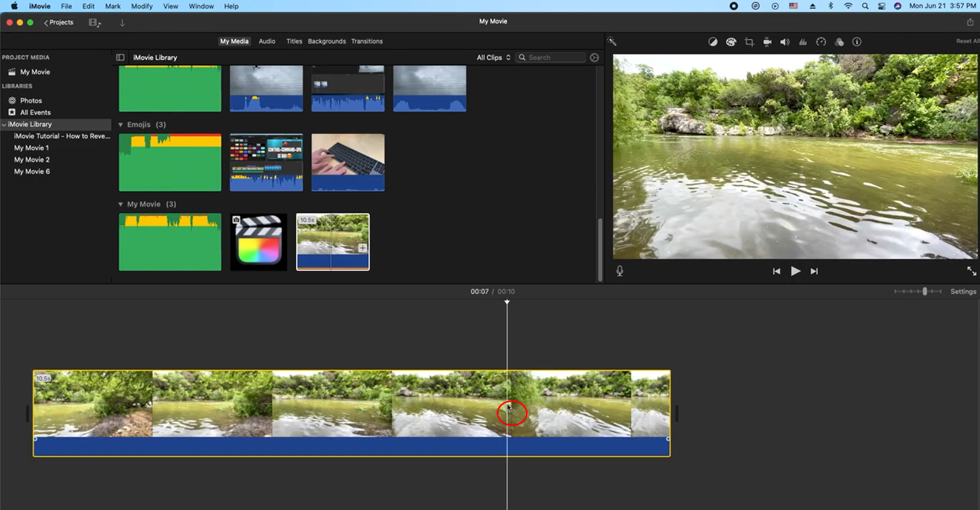
Task: Open the All Clips dropdown
Action: 493,57
